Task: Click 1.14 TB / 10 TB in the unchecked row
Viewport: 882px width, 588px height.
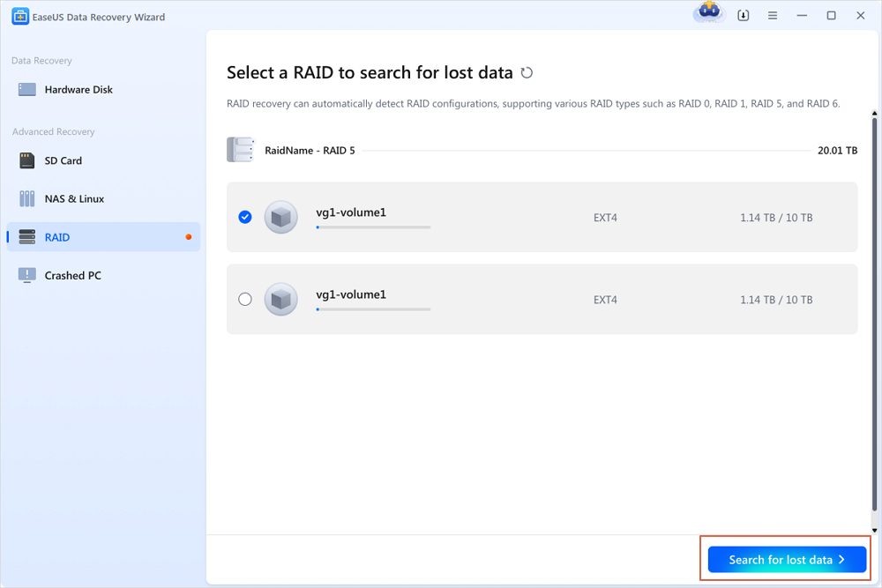Action: point(776,300)
